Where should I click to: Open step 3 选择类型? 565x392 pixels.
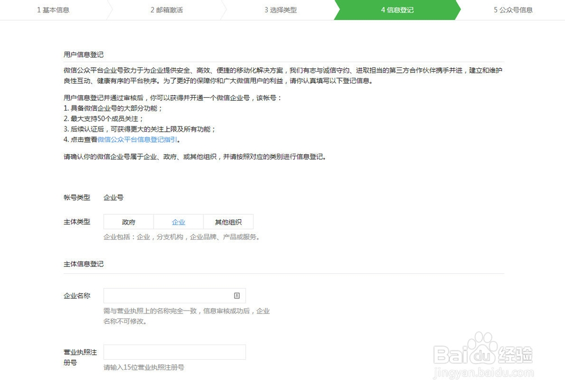(x=282, y=10)
